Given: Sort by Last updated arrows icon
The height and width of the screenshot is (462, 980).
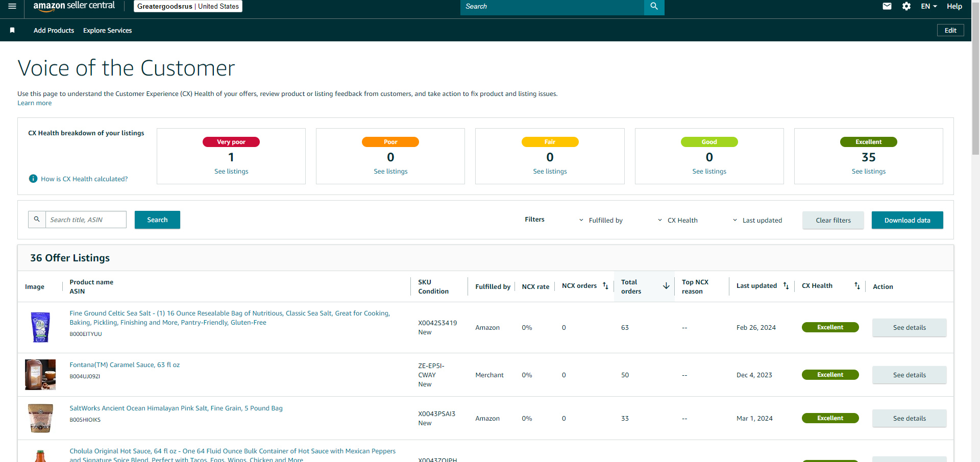Looking at the screenshot, I should pyautogui.click(x=786, y=286).
